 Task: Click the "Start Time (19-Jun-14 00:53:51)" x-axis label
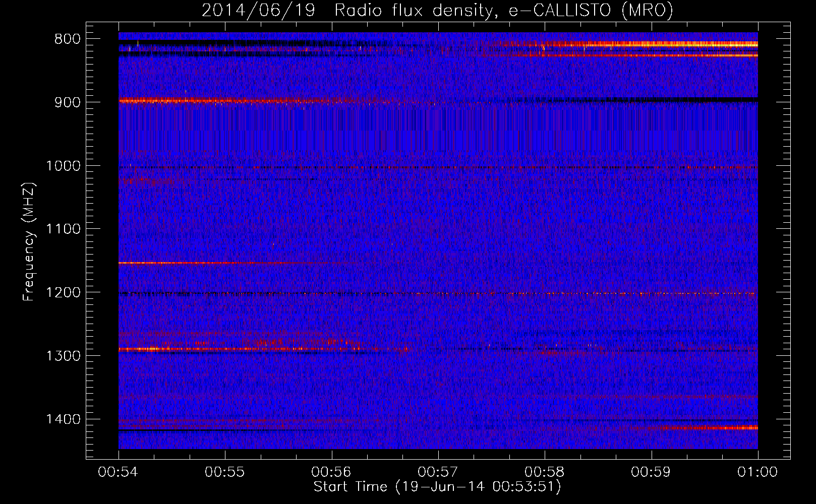(x=437, y=487)
